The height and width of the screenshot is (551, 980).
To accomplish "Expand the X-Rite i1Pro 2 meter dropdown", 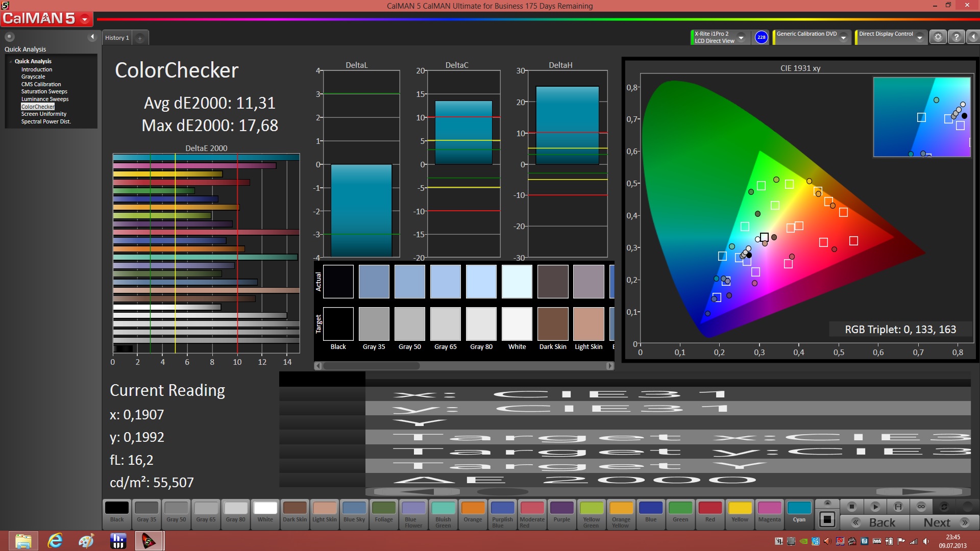I will coord(741,38).
